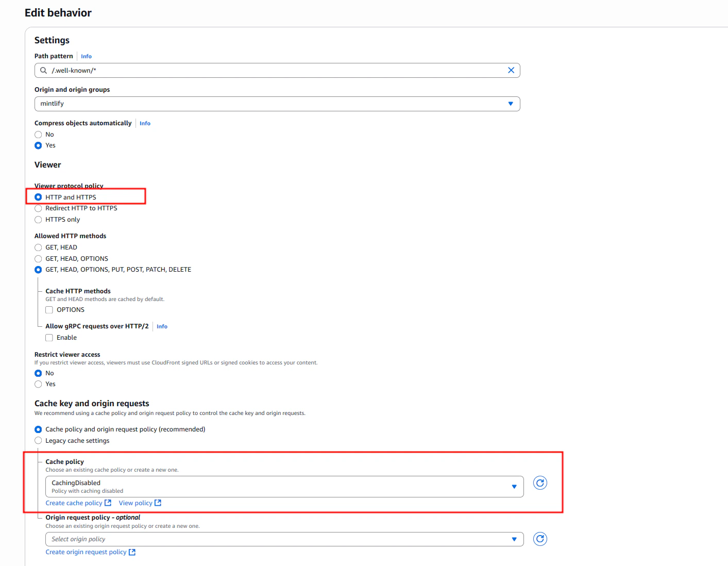Click the Create origin request policy link

(x=87, y=552)
